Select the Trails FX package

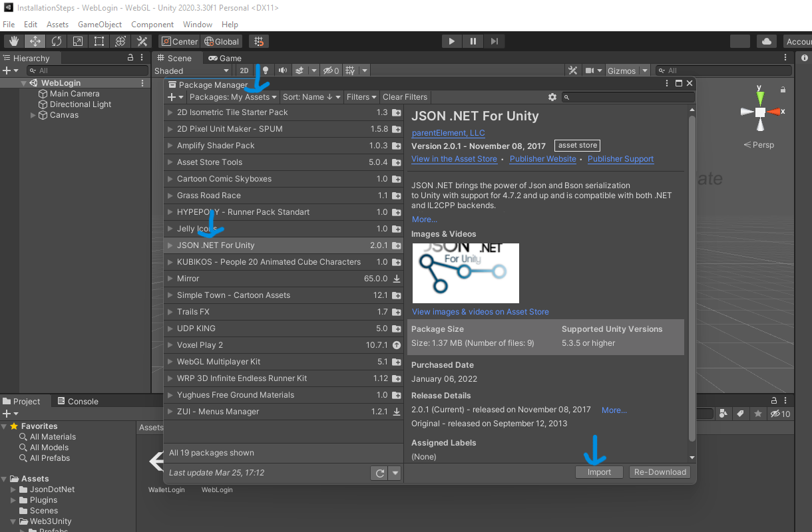(x=284, y=312)
